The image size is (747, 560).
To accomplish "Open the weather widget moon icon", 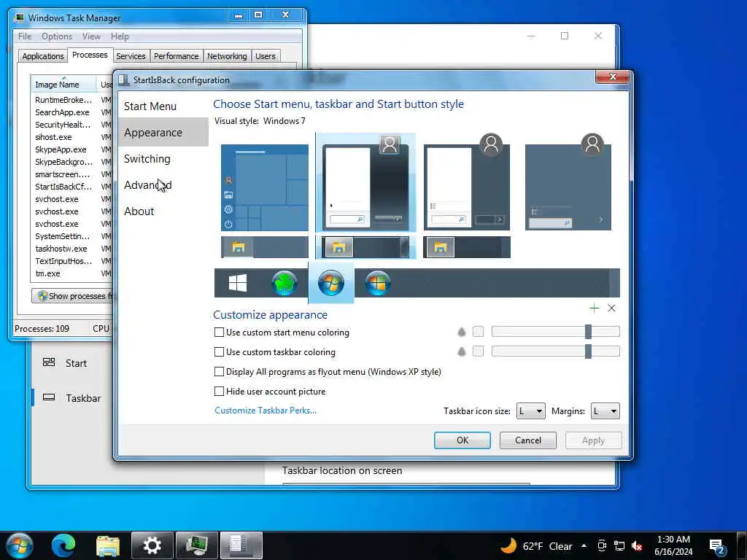I will (x=508, y=545).
